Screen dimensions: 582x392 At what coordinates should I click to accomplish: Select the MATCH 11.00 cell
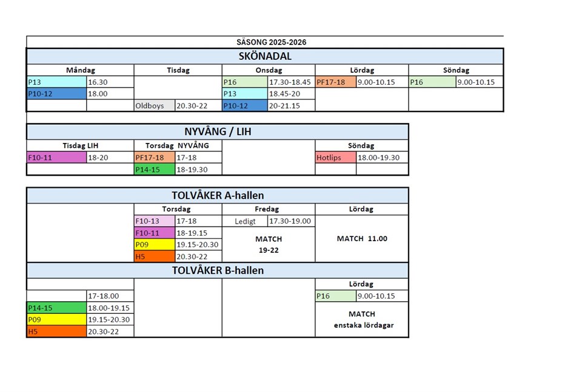point(361,239)
